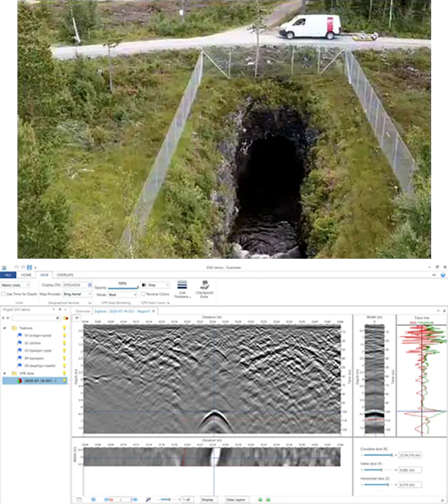Enable Use Time for Depth checkbox
The width and height of the screenshot is (448, 504).
tap(4, 293)
